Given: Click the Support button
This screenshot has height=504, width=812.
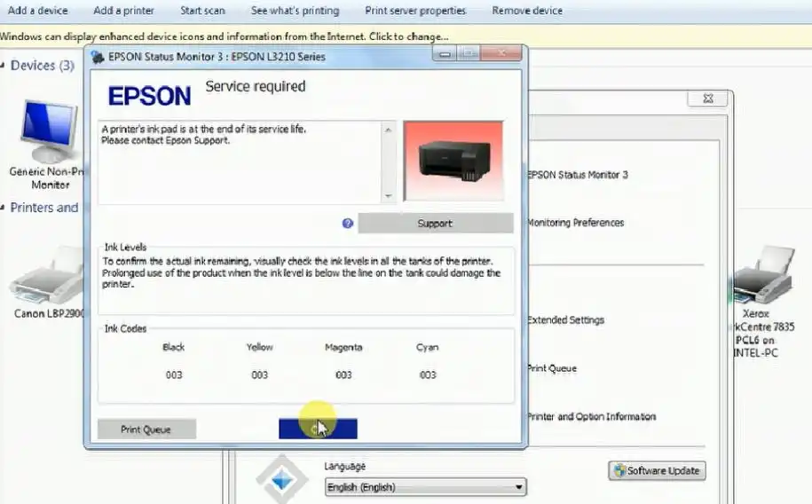Looking at the screenshot, I should pyautogui.click(x=436, y=224).
